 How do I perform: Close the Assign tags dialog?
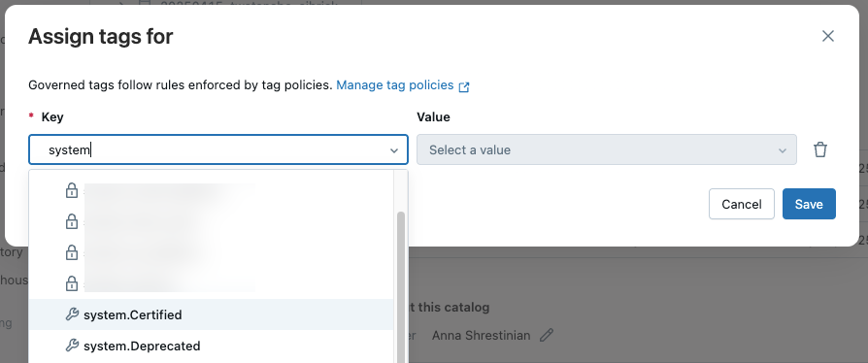(827, 36)
